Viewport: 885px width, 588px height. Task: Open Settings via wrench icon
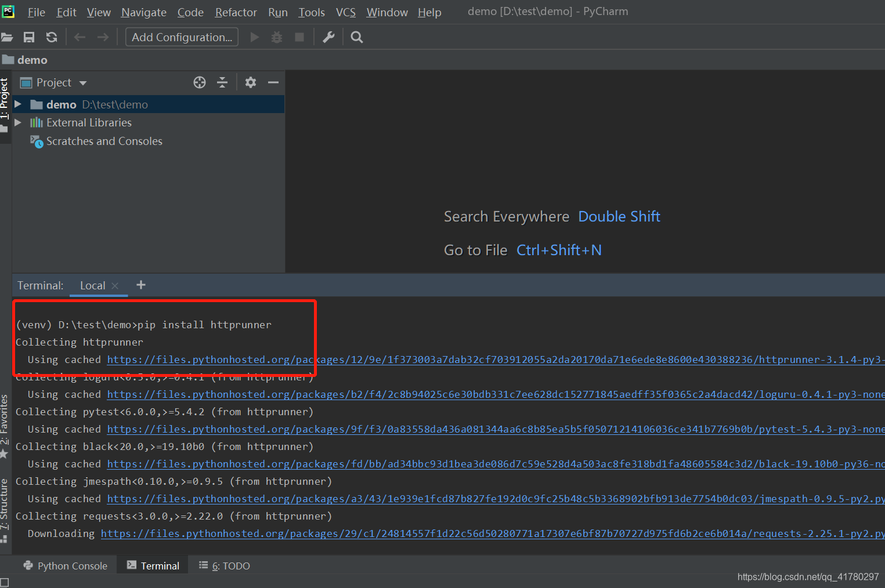(x=328, y=37)
